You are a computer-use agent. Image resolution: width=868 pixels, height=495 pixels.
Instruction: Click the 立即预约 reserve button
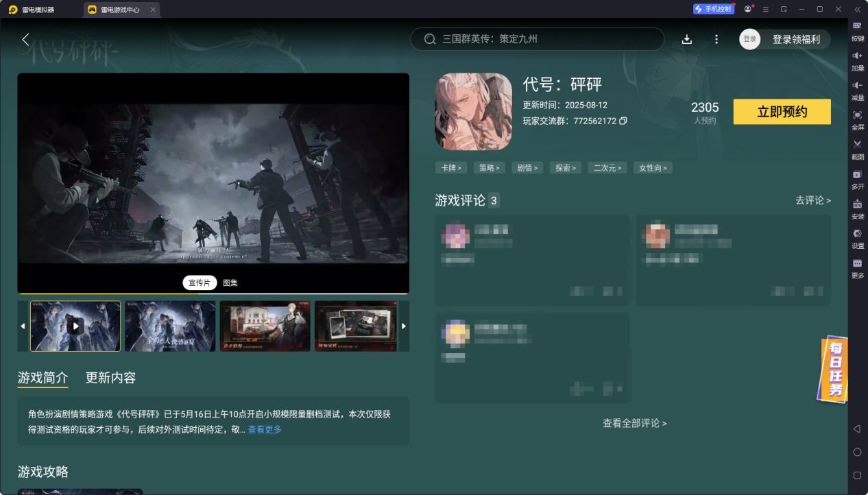[782, 112]
